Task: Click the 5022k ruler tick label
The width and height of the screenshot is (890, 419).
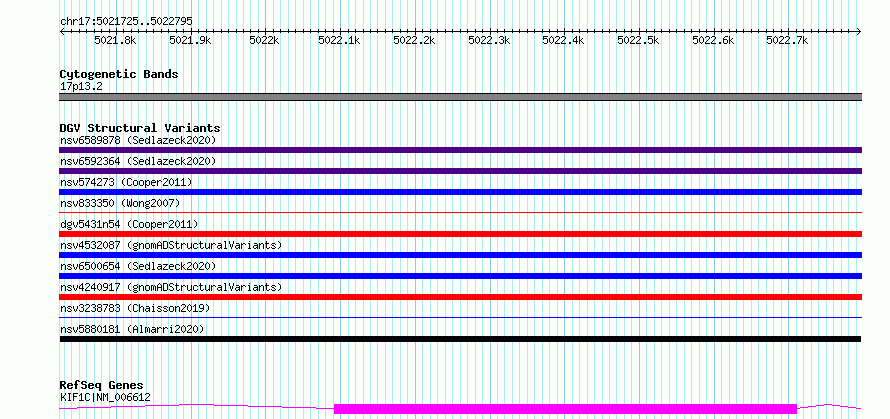Action: [x=265, y=40]
